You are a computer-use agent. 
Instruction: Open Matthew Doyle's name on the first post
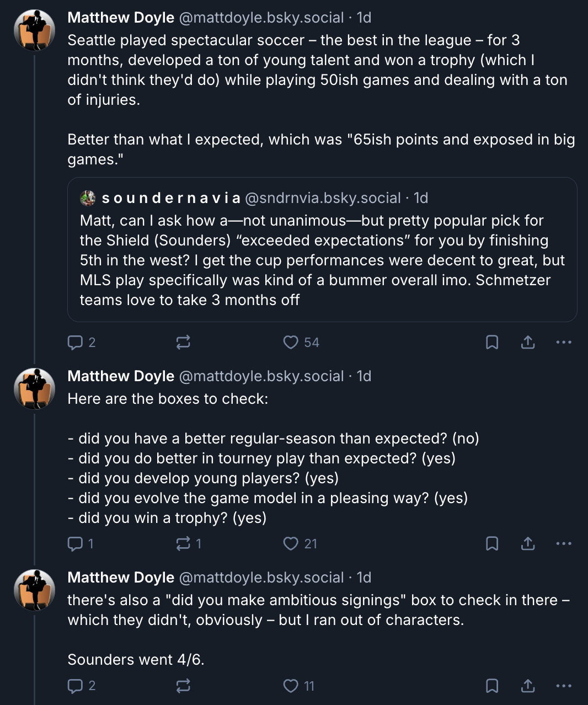[x=121, y=18]
